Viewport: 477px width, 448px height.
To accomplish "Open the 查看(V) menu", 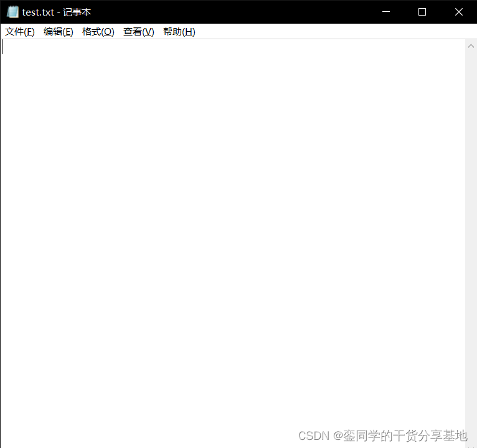I will pos(138,32).
